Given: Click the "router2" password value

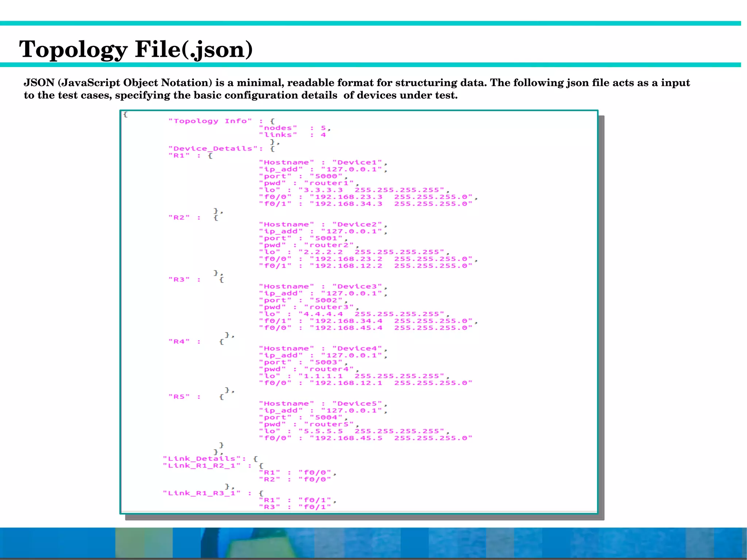Looking at the screenshot, I should tap(329, 245).
